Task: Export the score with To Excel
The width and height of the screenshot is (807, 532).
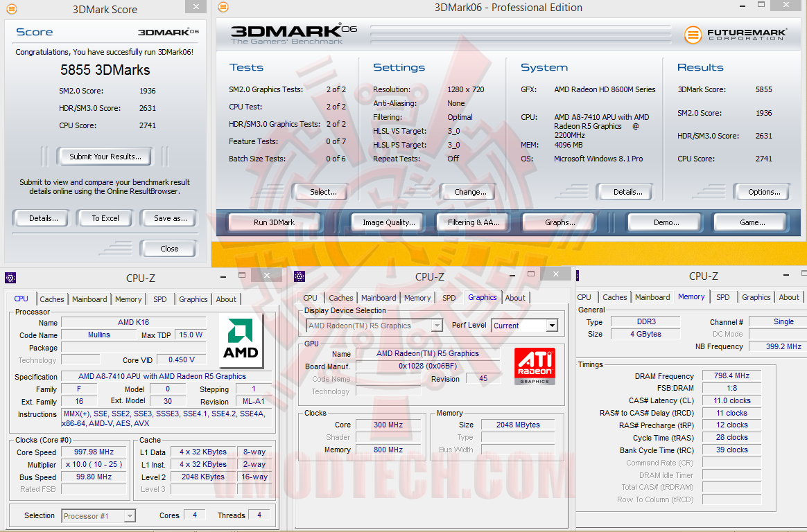Action: click(x=105, y=218)
